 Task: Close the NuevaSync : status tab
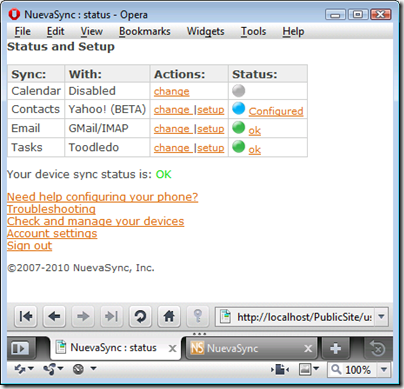click(172, 349)
